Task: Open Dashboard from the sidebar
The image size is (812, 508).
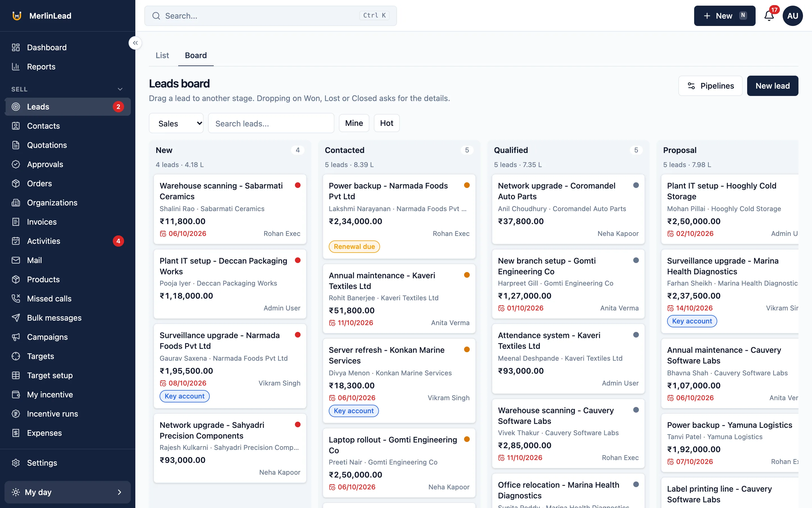Action: 67,47
